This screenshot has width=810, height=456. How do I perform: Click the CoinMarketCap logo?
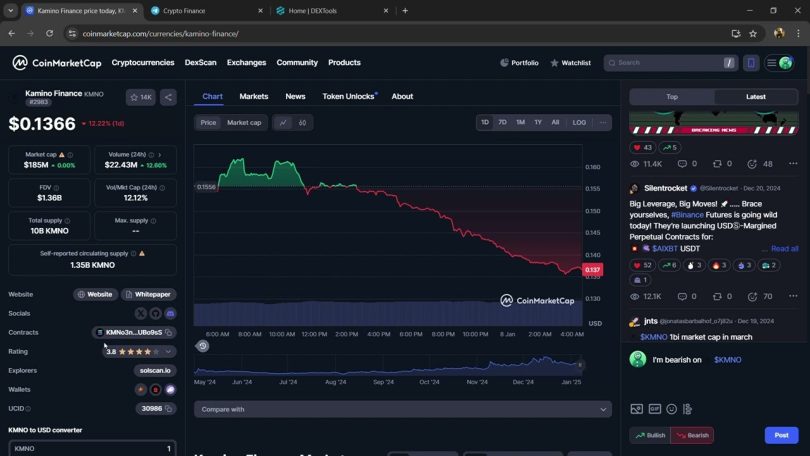click(57, 62)
